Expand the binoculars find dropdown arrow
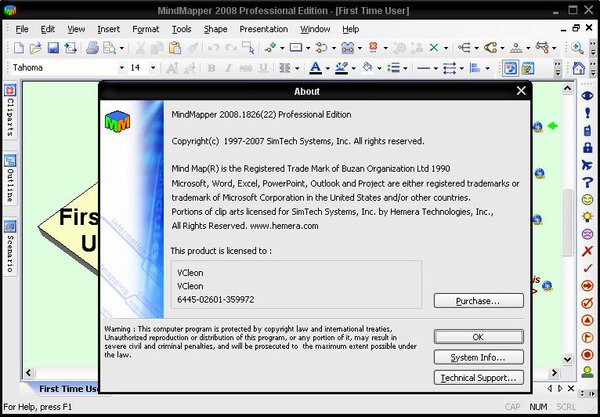 (x=360, y=48)
